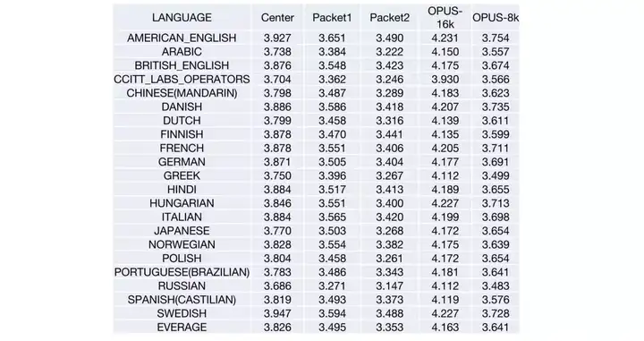Click EVERAGE OPUS-16k value 4.163
This screenshot has width=644, height=341.
click(x=445, y=328)
